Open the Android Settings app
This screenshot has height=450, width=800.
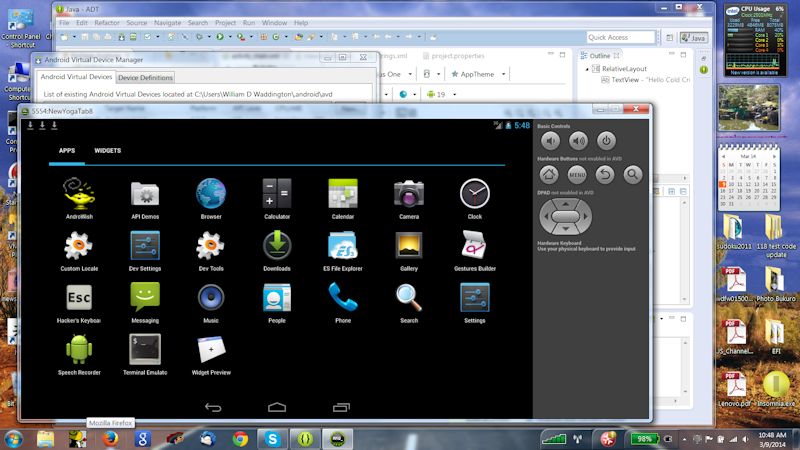(474, 302)
